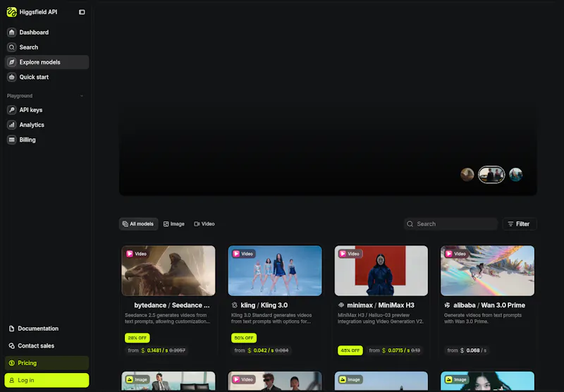The image size is (564, 392).
Task: Click the Contact sales chat icon
Action: [x=11, y=345]
